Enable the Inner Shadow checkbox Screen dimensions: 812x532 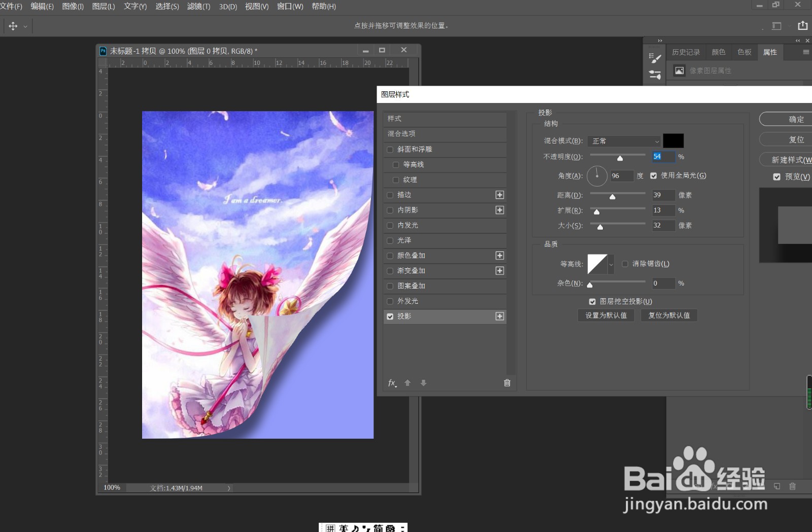[x=390, y=210]
